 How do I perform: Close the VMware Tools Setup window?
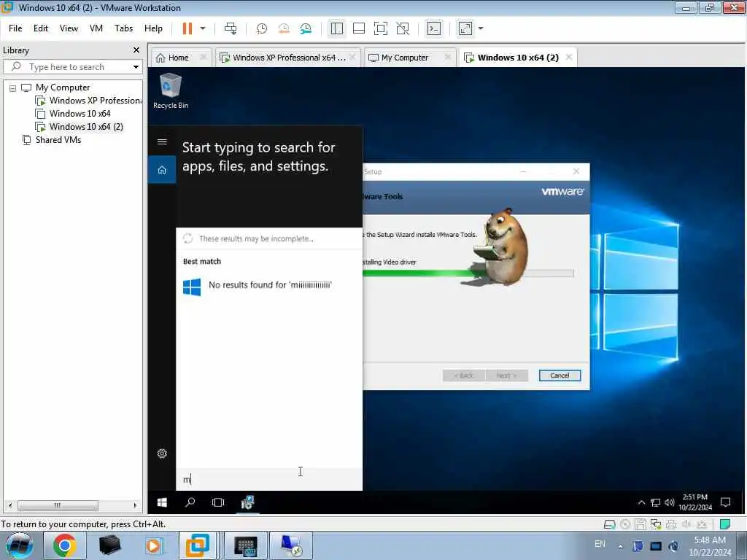click(576, 171)
